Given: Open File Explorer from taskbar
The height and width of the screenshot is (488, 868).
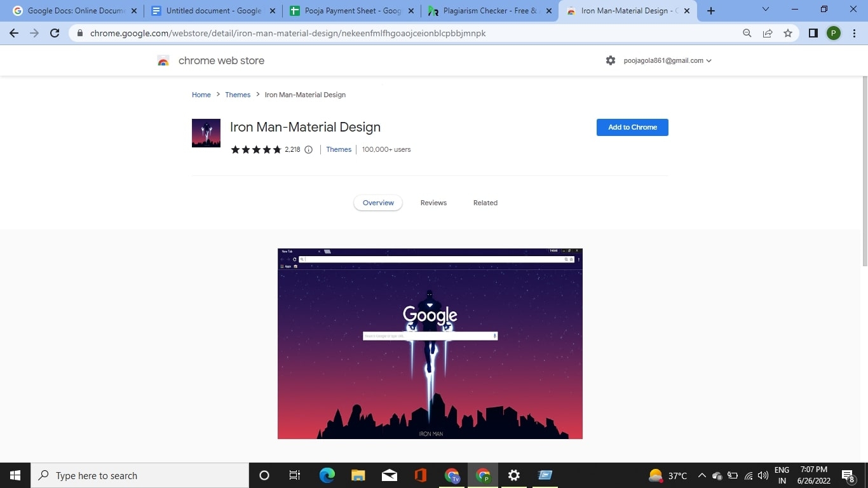Looking at the screenshot, I should 358,475.
